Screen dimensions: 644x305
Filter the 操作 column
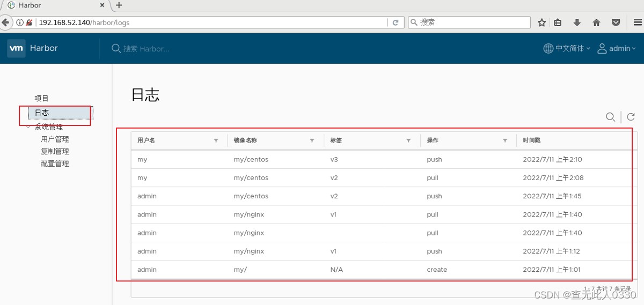click(505, 140)
